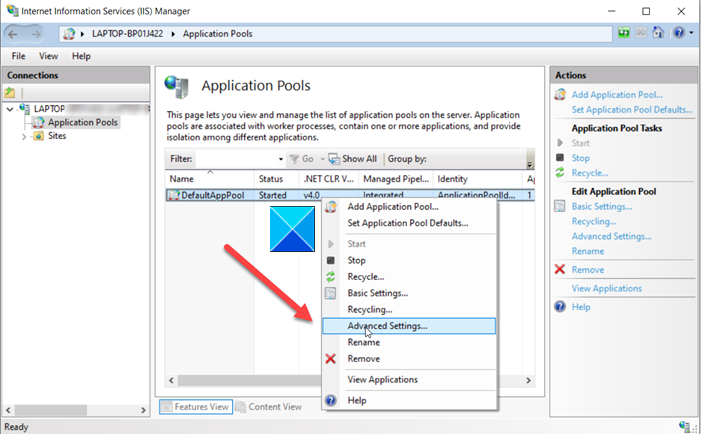Switch to the Features View tab
Viewport: 701px width, 434px height.
(x=196, y=407)
